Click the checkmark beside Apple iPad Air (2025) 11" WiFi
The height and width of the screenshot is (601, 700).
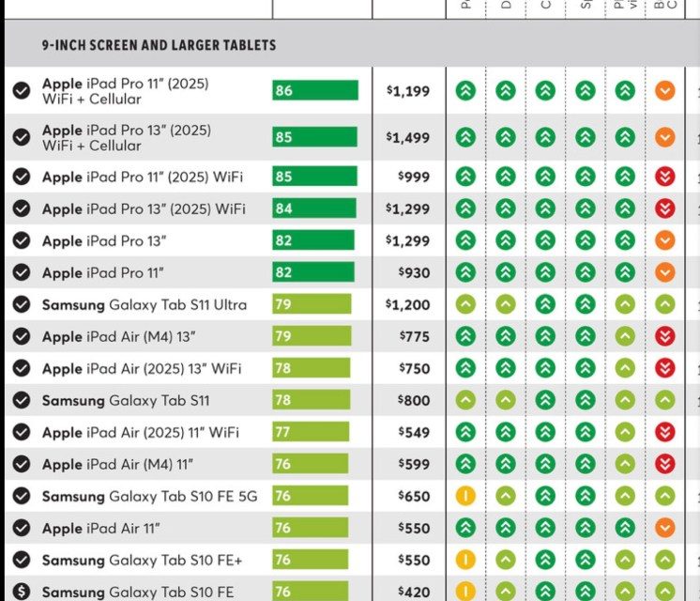click(x=22, y=432)
